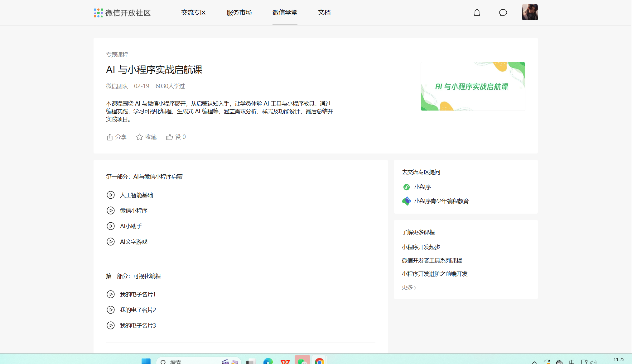Play the AI小助手 lesson icon
Image resolution: width=632 pixels, height=364 pixels.
[x=111, y=226]
